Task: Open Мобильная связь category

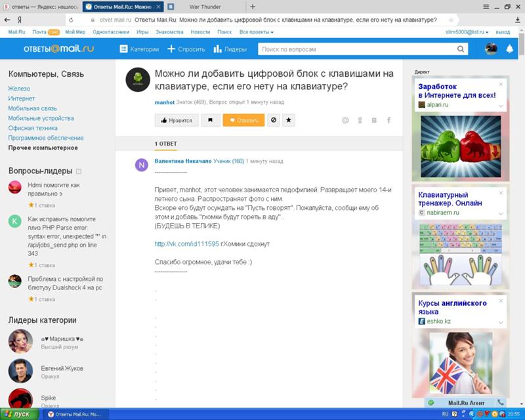Action: pos(32,108)
